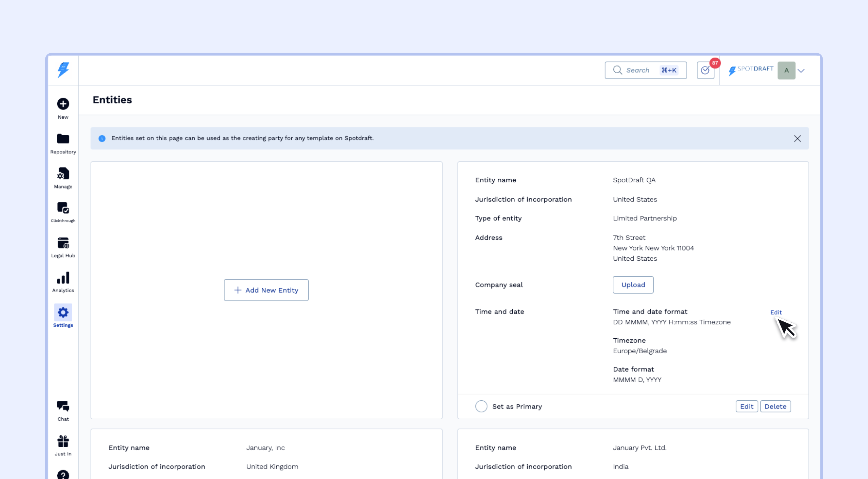The width and height of the screenshot is (868, 479).
Task: Expand the account dropdown chevron
Action: [x=801, y=71]
